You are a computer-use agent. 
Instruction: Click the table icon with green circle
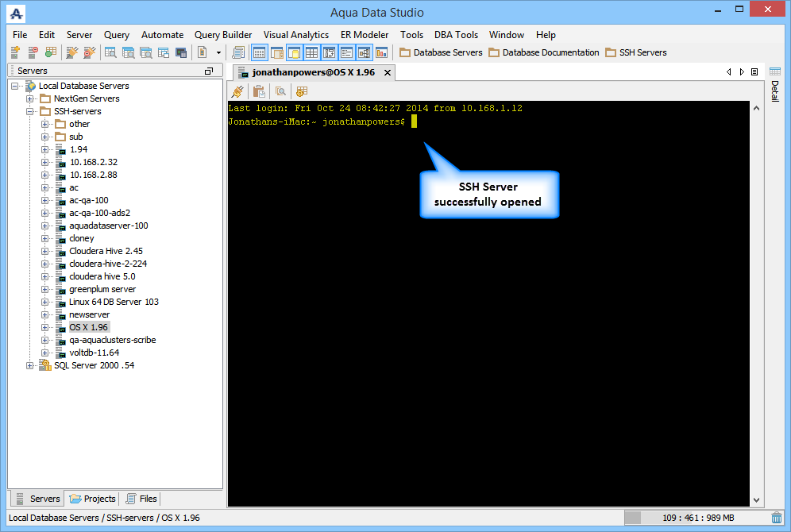(51, 52)
